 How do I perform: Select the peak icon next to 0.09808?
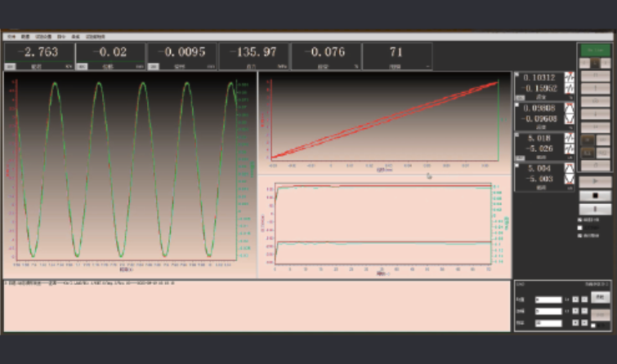click(570, 108)
